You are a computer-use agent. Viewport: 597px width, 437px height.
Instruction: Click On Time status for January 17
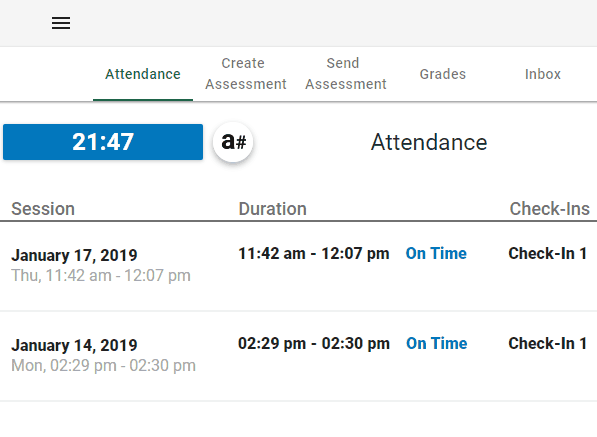click(x=436, y=254)
